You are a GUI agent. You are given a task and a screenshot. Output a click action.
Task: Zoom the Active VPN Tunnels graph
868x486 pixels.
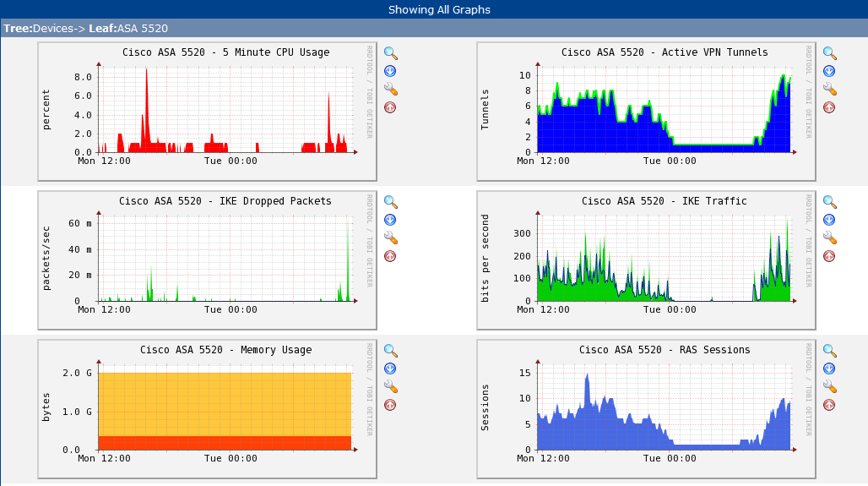[830, 53]
